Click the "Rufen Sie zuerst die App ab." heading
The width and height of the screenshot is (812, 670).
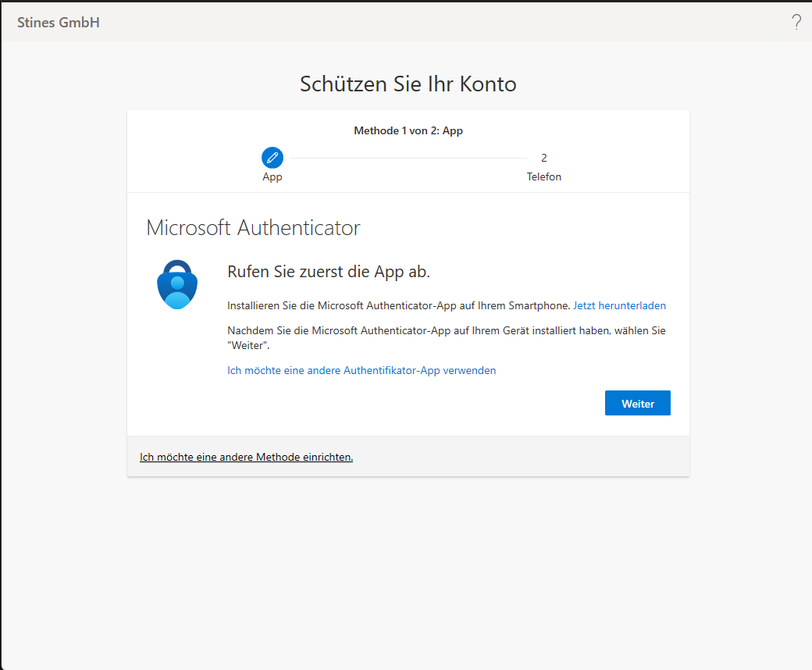click(329, 272)
